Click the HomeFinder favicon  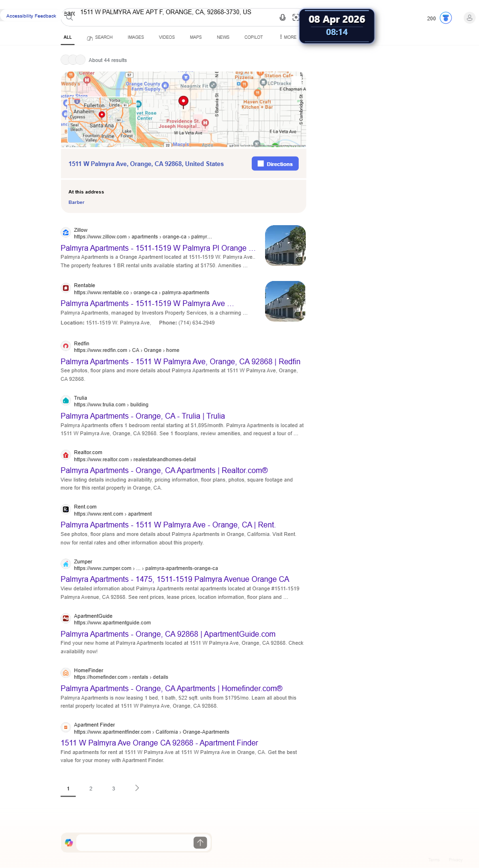point(66,673)
